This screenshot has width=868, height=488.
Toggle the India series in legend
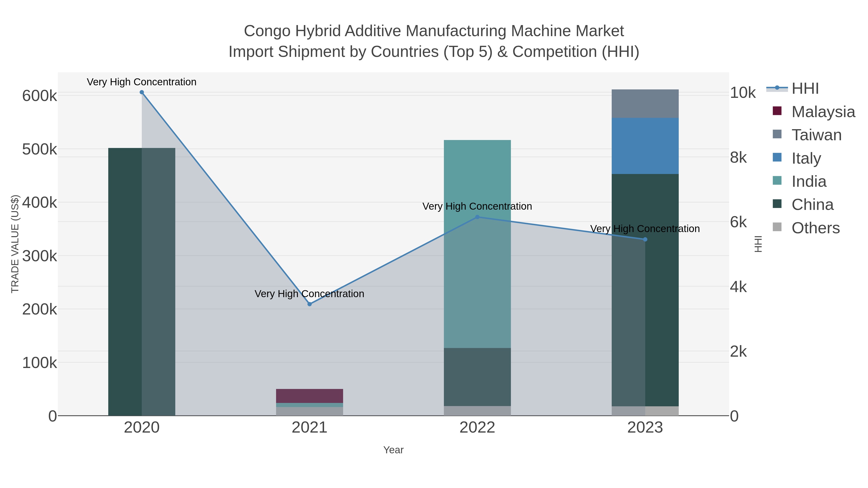click(x=799, y=181)
